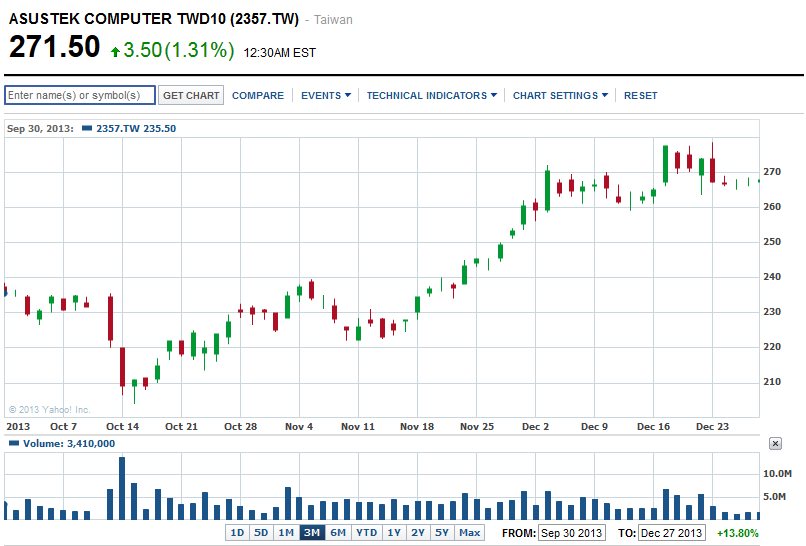Click the Nov 4 date label
806x546 pixels.
(299, 426)
